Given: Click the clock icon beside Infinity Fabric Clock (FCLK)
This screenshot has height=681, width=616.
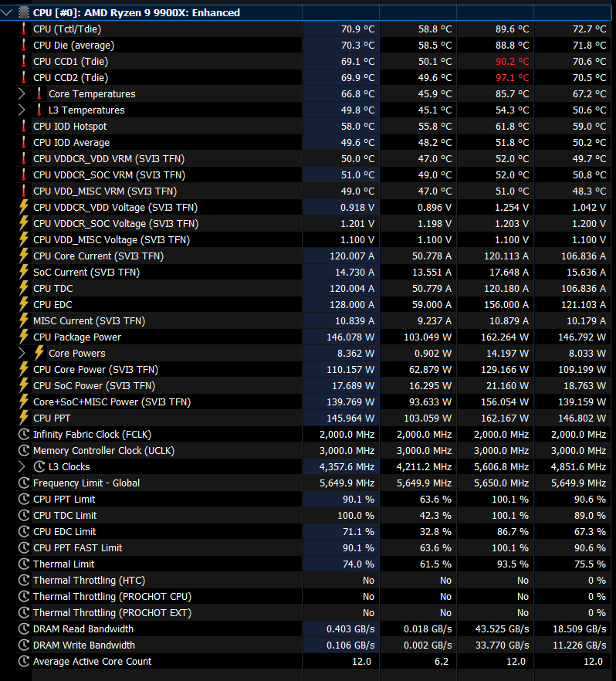Looking at the screenshot, I should point(24,434).
